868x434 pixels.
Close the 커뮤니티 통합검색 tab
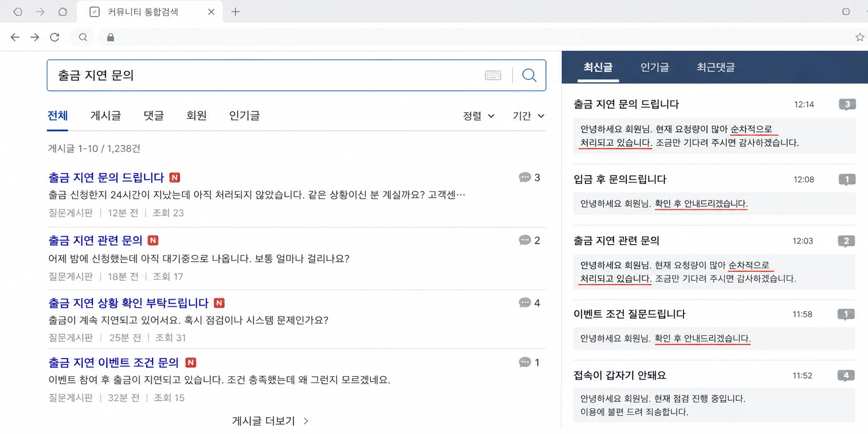tap(211, 12)
